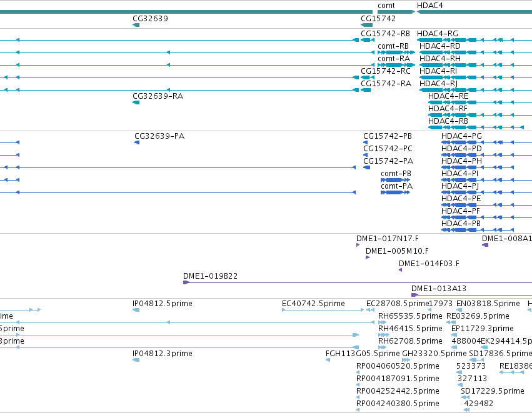Viewport: 532px width, 413px height.
Task: Click EST SD17229.5prime
Action: [x=493, y=392]
